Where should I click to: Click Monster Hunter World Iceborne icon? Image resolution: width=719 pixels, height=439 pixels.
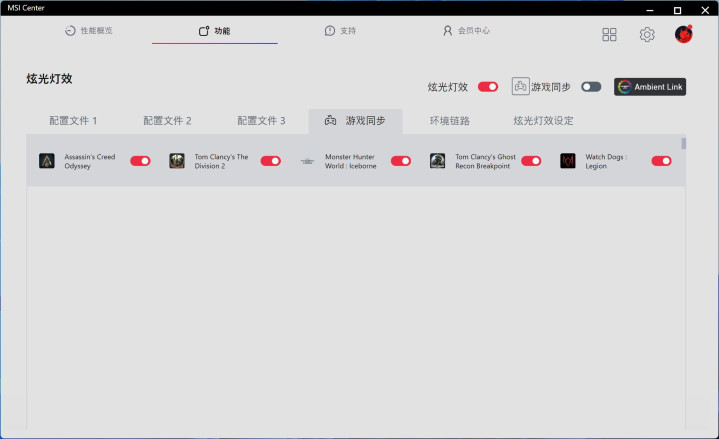coord(307,161)
